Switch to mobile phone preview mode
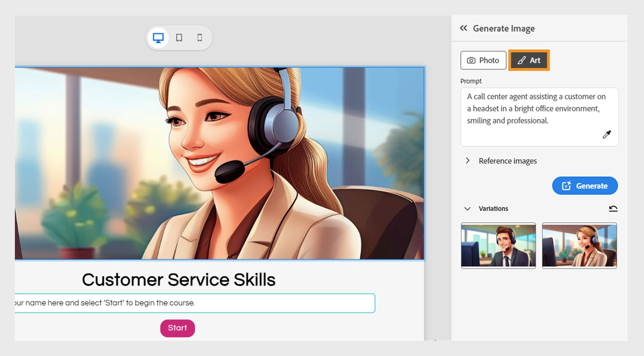The image size is (644, 356). pos(200,38)
